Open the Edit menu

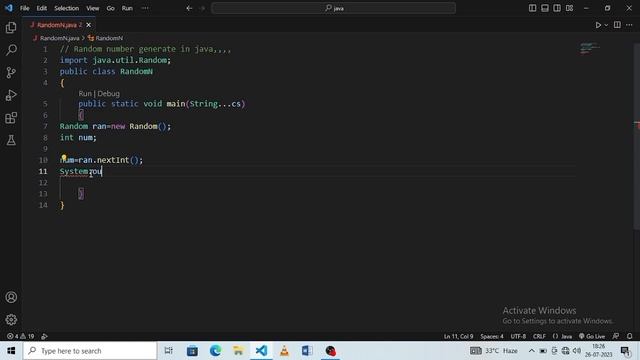point(42,8)
